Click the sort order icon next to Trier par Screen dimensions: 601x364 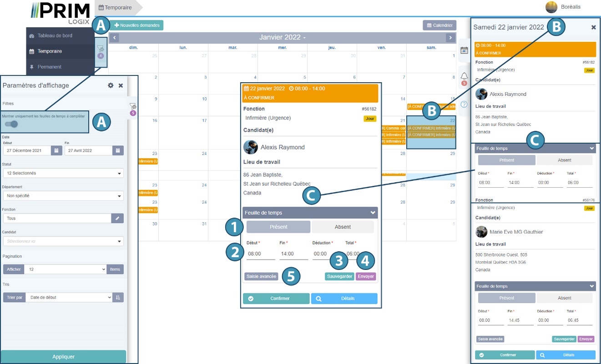coord(118,297)
